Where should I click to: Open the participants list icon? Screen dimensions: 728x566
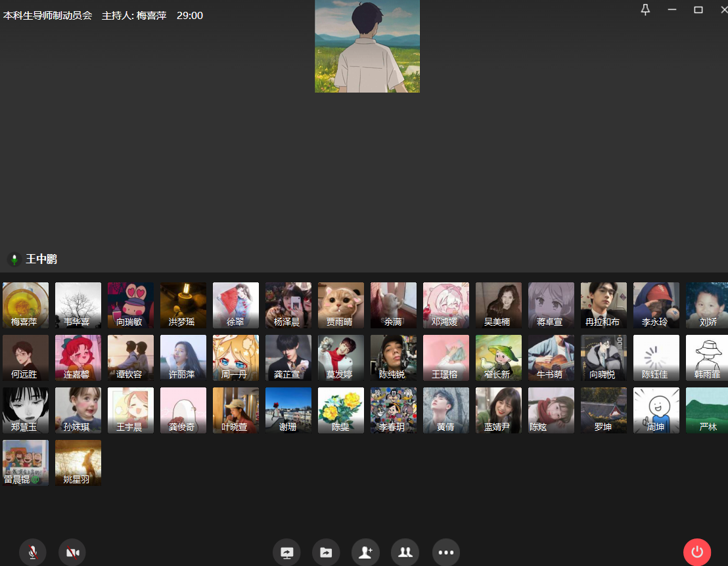click(405, 552)
